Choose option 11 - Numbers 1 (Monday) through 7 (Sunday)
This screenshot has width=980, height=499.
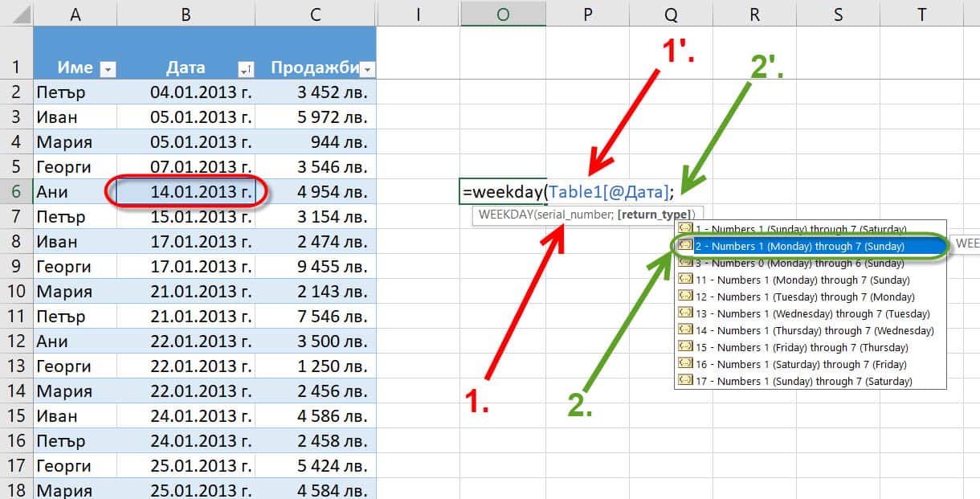click(x=810, y=280)
